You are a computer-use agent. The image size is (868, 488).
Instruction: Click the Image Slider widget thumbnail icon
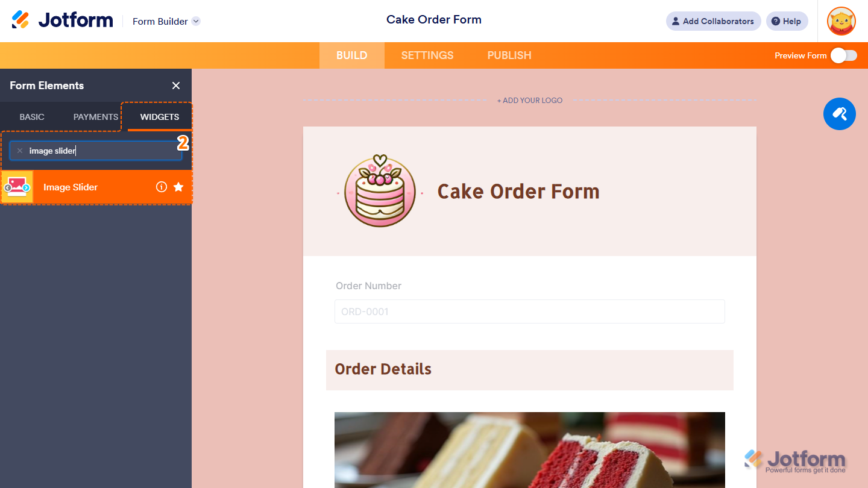click(17, 187)
